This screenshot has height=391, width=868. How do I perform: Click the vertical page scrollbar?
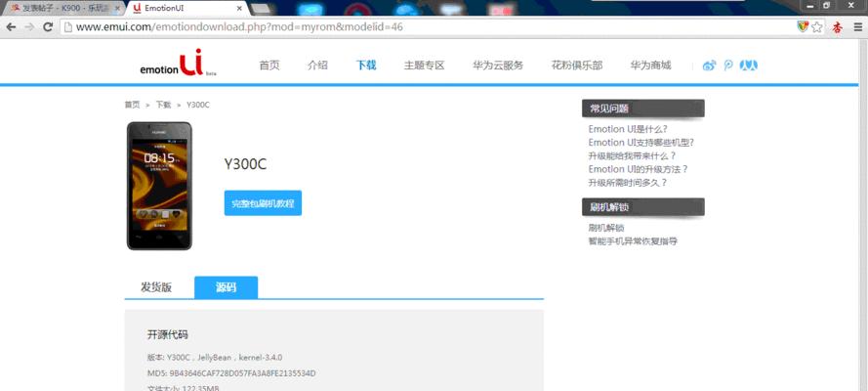863,216
